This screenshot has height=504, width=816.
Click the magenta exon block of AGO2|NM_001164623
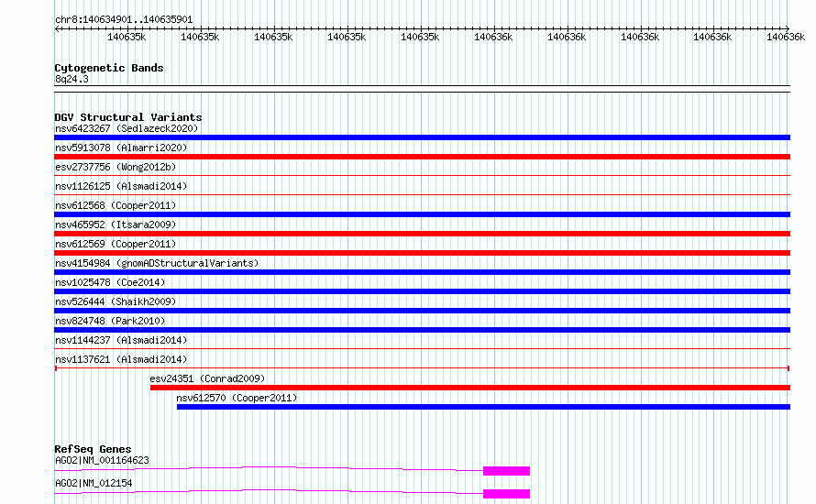(506, 471)
